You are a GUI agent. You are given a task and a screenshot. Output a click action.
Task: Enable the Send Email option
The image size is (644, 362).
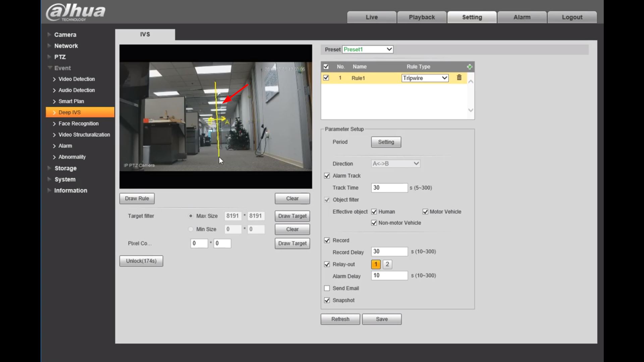[x=327, y=288]
